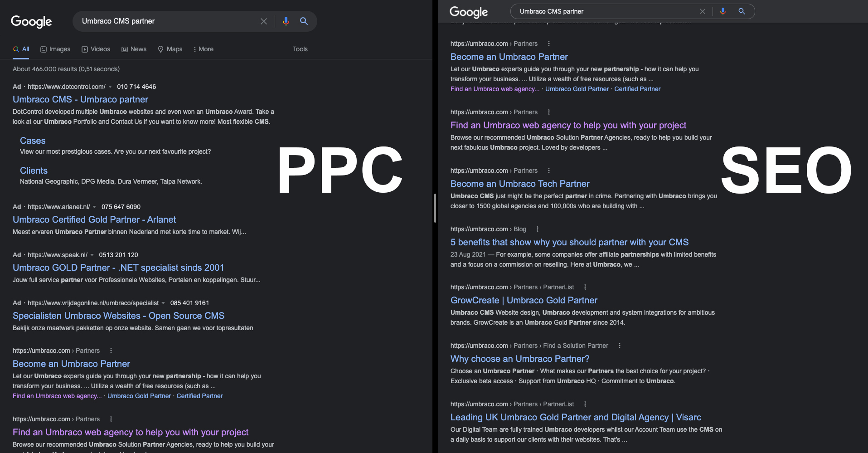
Task: Select the All results tab
Action: coord(21,49)
